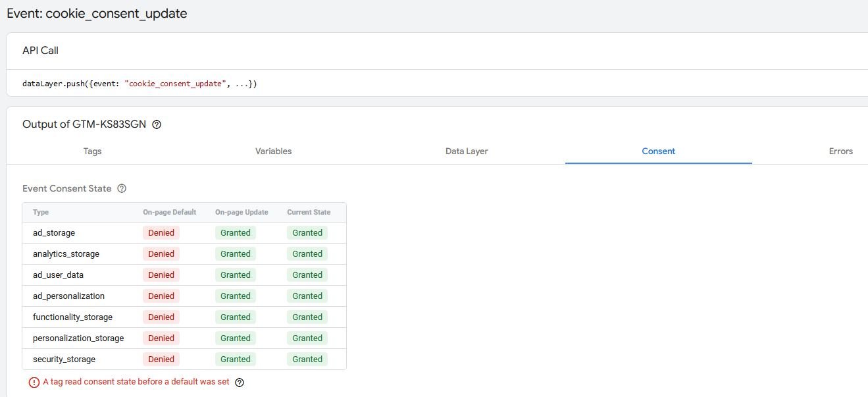This screenshot has height=397, width=868.
Task: Click Granted update badge for ad_user_data
Action: click(x=236, y=275)
